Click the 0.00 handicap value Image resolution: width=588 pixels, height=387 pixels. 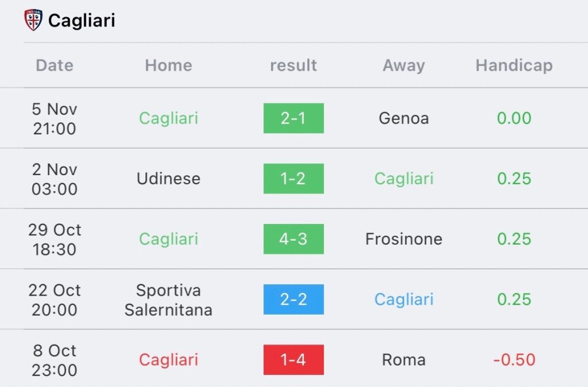tap(514, 118)
